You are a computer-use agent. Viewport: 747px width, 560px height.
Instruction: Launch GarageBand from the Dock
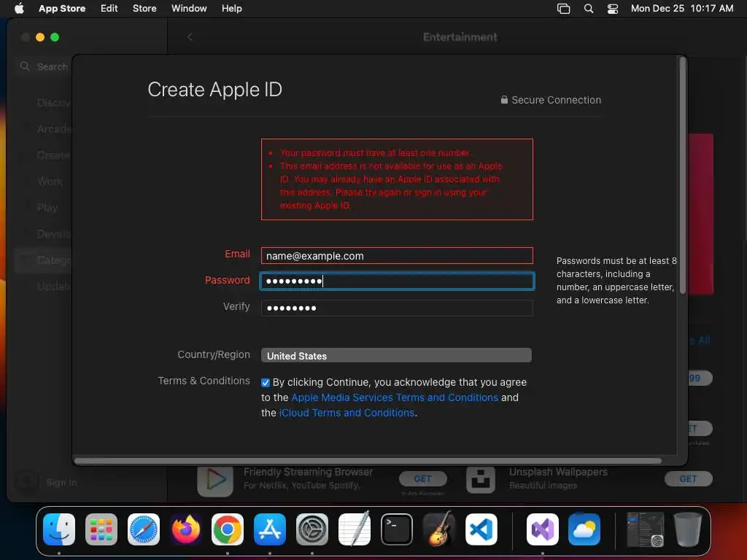click(x=438, y=529)
